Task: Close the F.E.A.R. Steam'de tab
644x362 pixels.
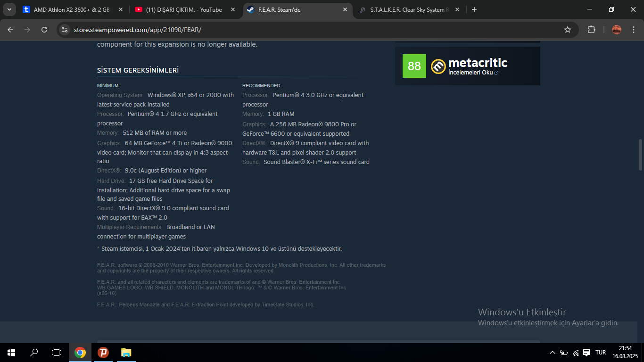Action: coord(345,9)
